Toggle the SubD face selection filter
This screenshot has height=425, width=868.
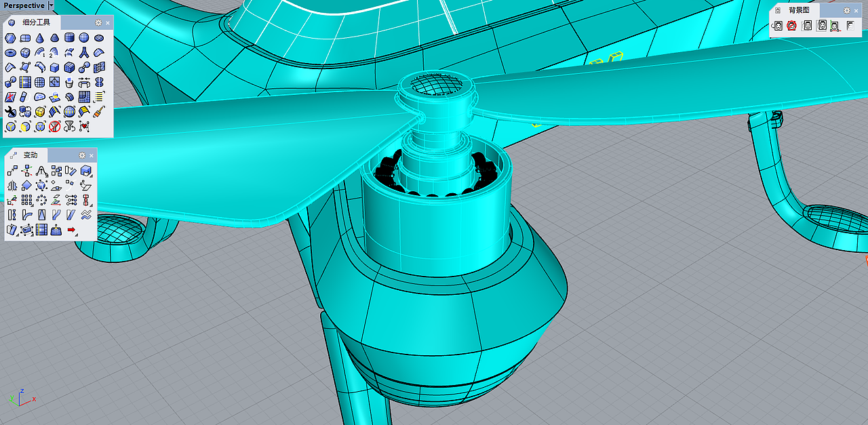coord(25,126)
